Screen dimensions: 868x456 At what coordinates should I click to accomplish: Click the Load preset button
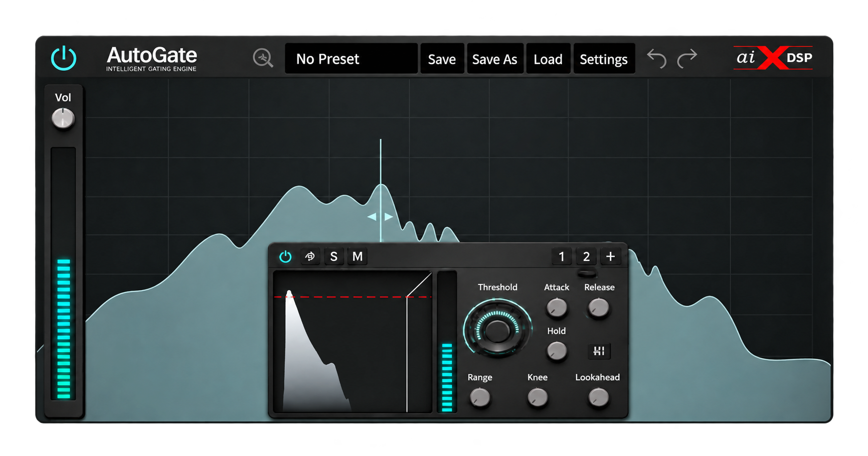[548, 59]
